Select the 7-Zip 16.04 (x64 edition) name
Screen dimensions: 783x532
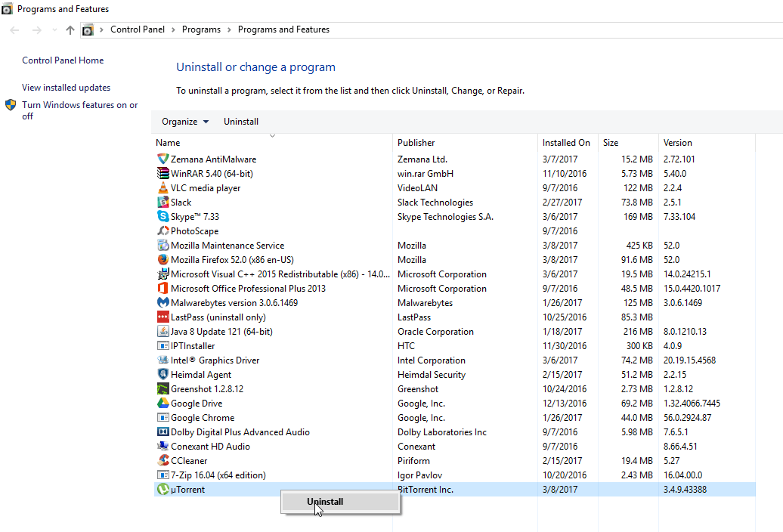coord(218,475)
